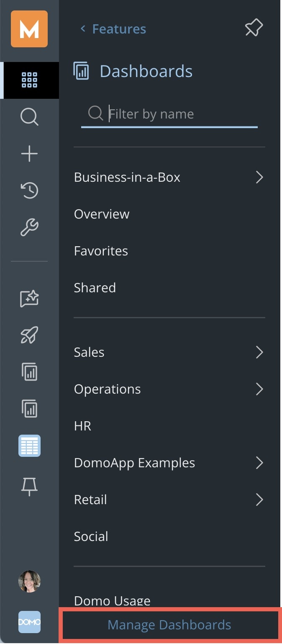
Task: Open the apps grid menu icon
Action: [x=29, y=80]
